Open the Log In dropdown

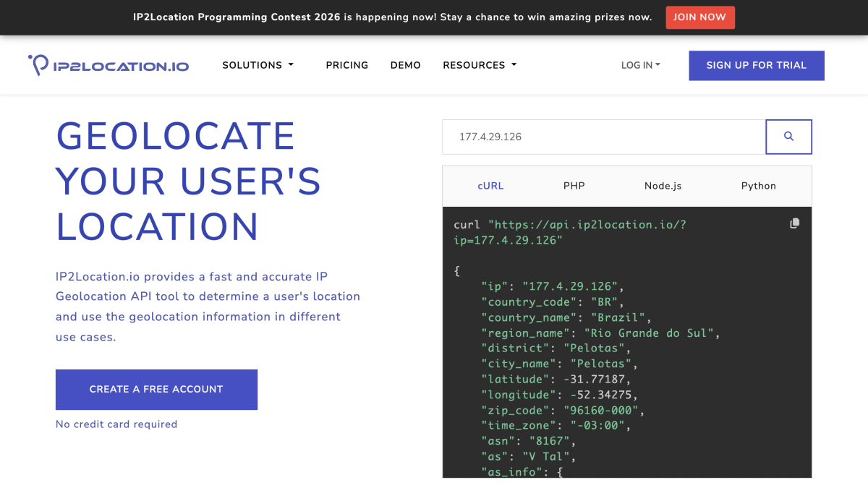tap(641, 65)
